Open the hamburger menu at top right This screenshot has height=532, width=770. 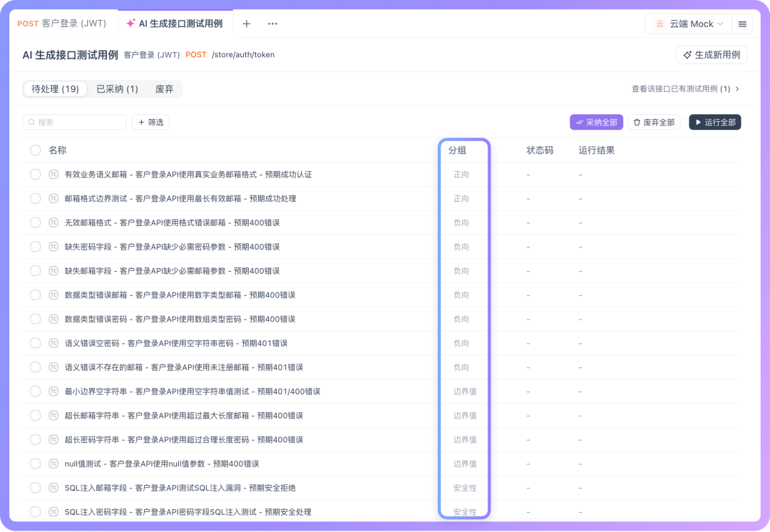(742, 24)
